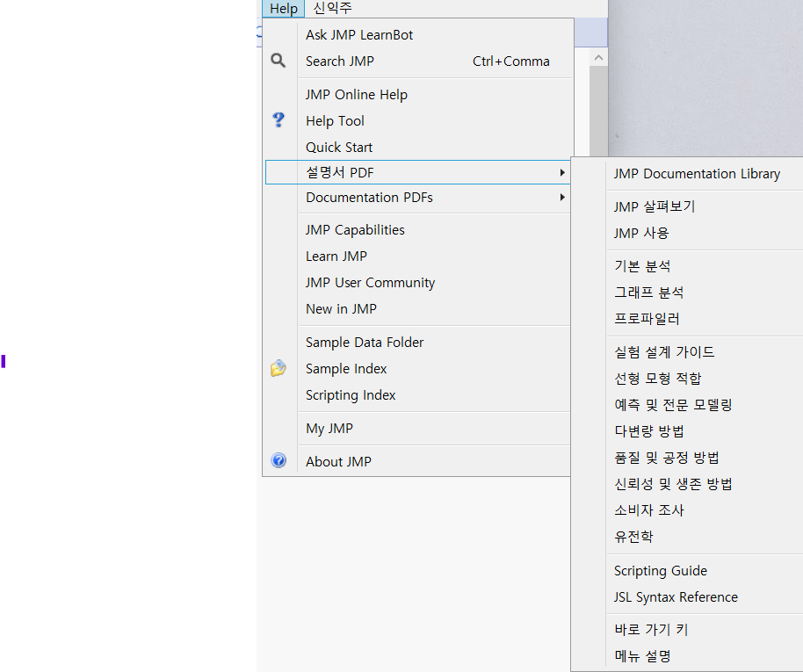Open the JMP Documentation Library
The image size is (803, 672).
pos(696,173)
